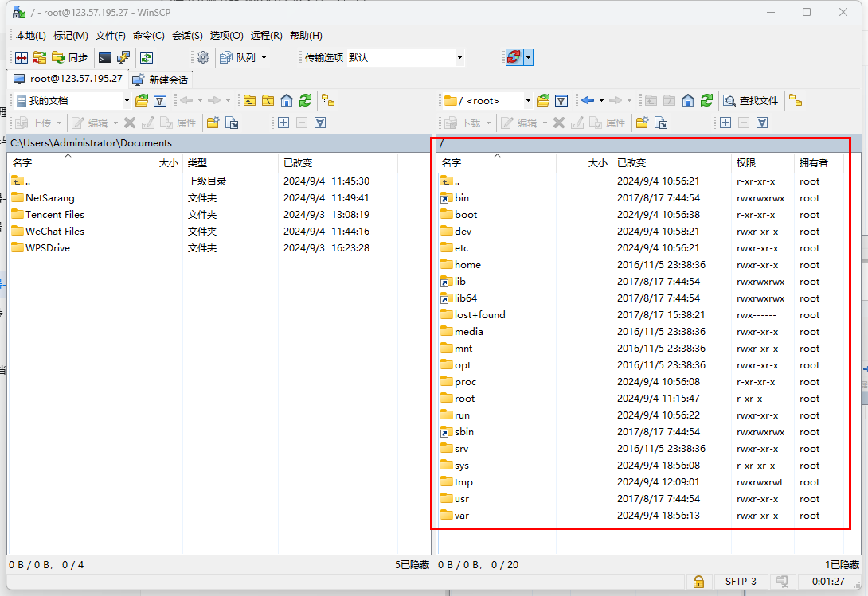Select the remote usr folder
The height and width of the screenshot is (596, 868).
coord(462,499)
